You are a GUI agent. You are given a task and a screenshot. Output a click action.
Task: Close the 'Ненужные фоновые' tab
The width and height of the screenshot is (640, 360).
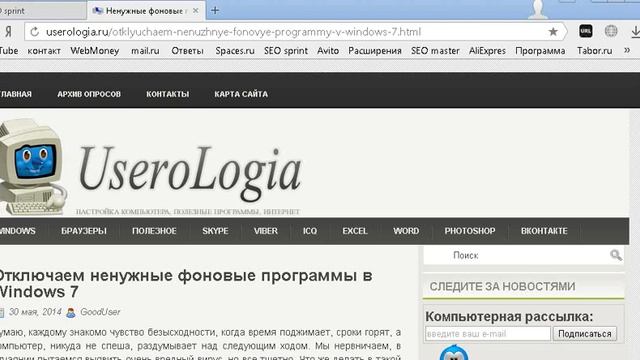[x=196, y=11]
